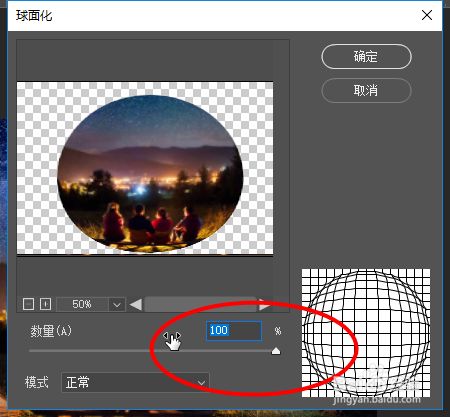Zoom in preview with plus icon
The height and width of the screenshot is (417, 450).
(45, 304)
